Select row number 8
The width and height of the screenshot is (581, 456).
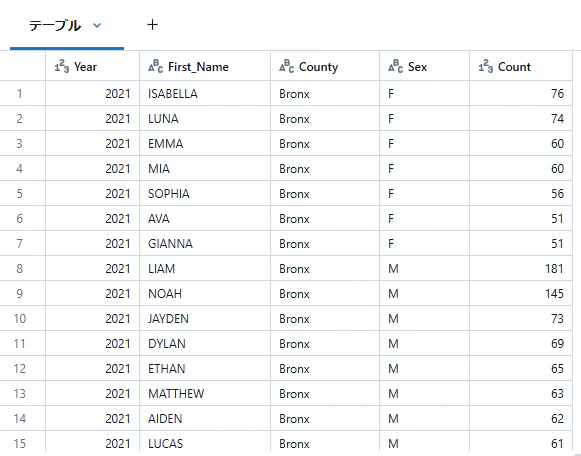click(x=20, y=269)
